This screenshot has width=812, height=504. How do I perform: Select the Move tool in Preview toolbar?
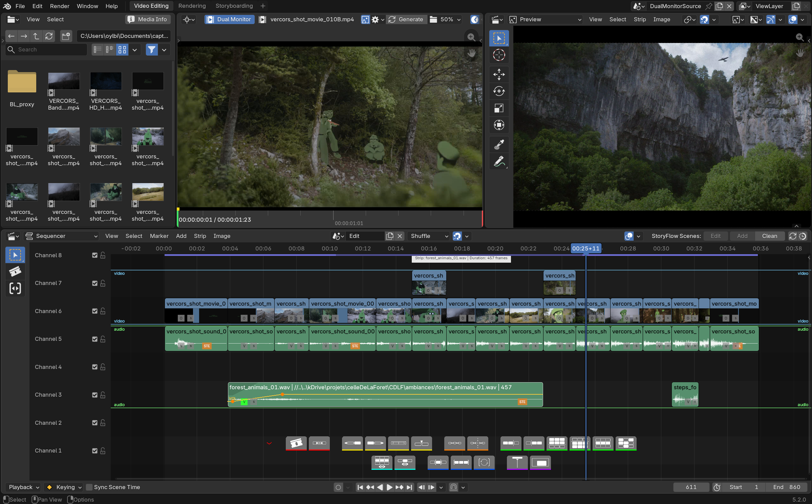click(x=499, y=74)
